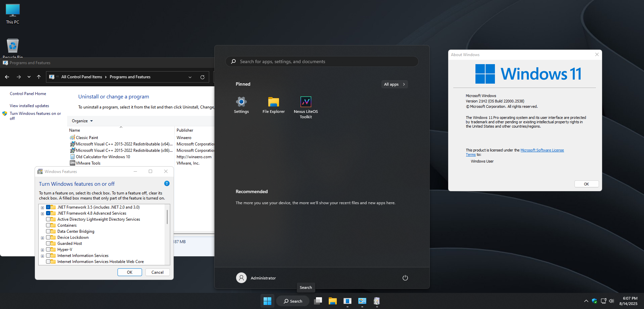Open the Control Panel Home link
Image resolution: width=644 pixels, height=309 pixels.
(28, 94)
